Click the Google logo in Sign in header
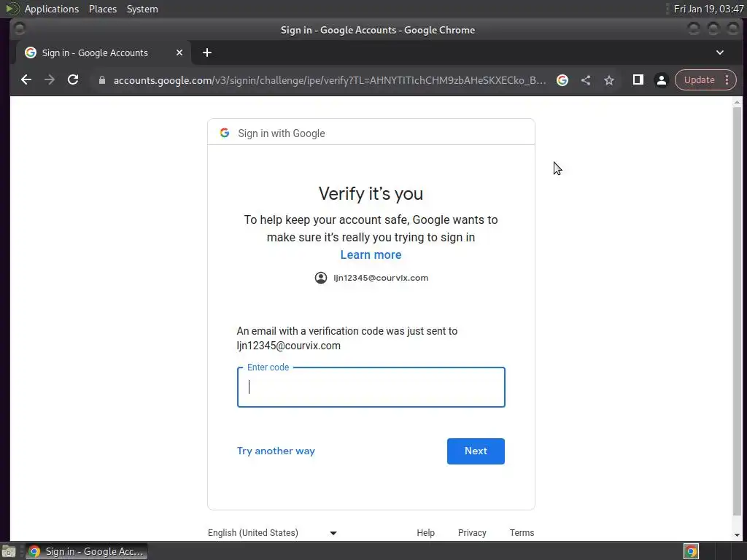The width and height of the screenshot is (747, 560). [225, 133]
